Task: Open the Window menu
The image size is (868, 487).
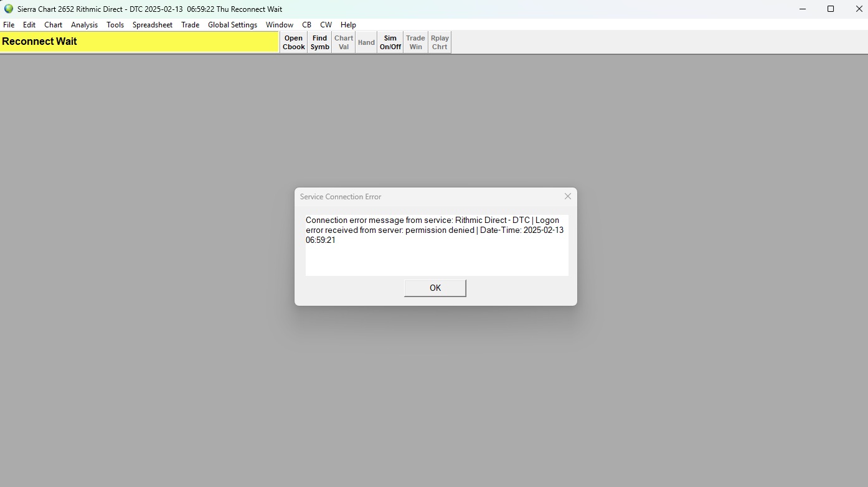Action: 280,25
